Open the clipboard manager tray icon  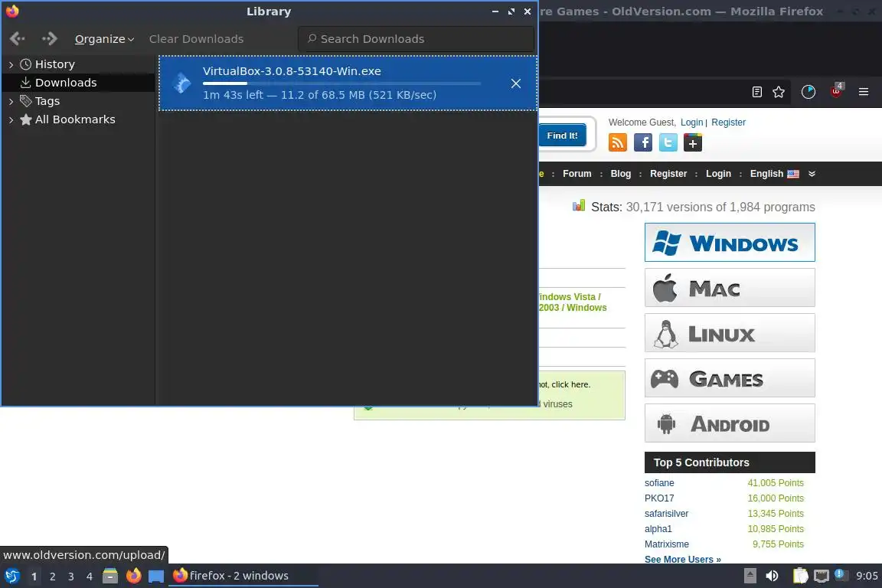pos(800,576)
